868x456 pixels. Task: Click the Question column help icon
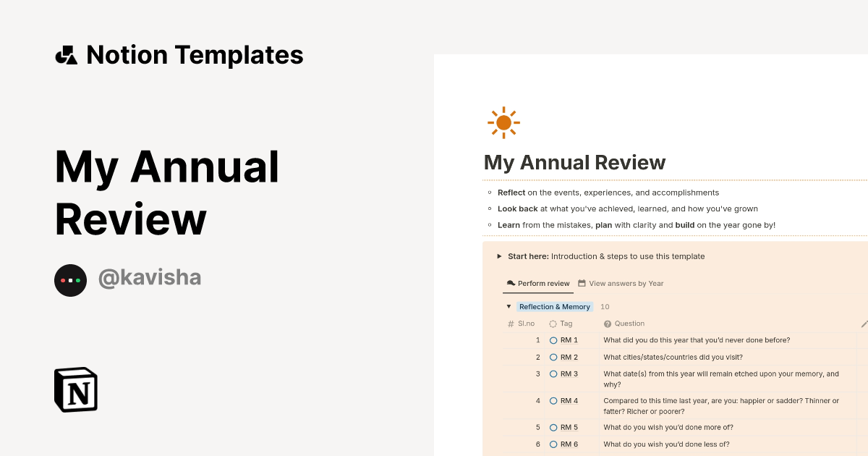point(608,324)
